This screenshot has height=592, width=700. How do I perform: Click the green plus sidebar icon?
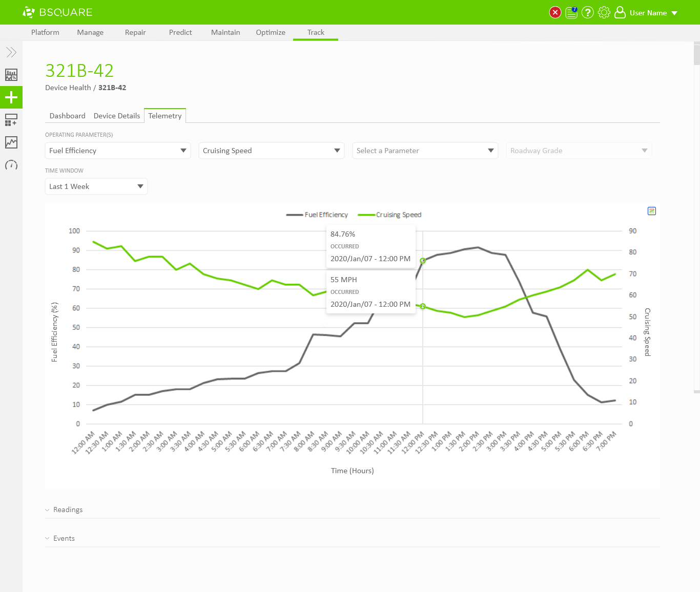11,97
